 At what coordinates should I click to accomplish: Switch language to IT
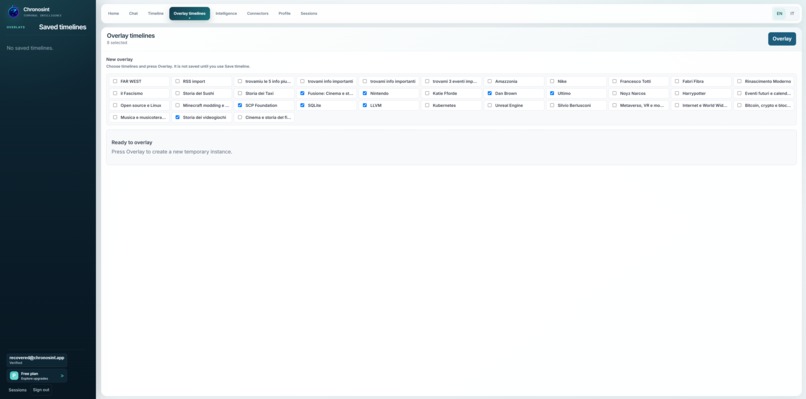(x=792, y=13)
